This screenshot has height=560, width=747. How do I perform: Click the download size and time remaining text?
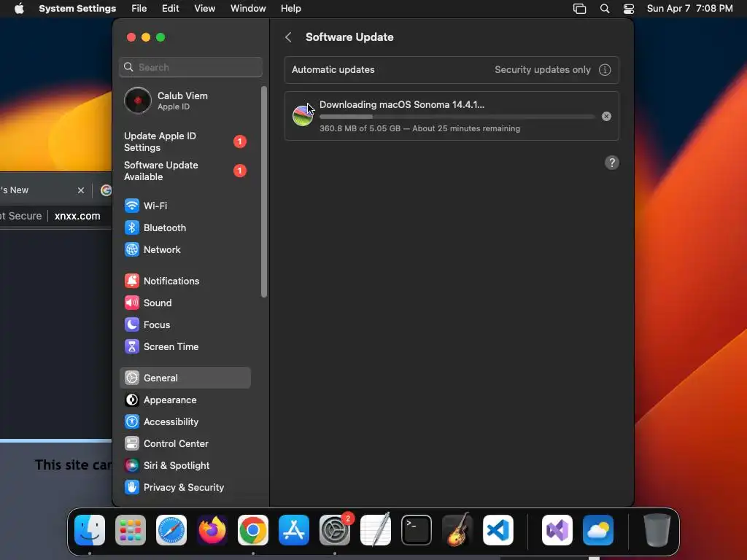(x=419, y=128)
